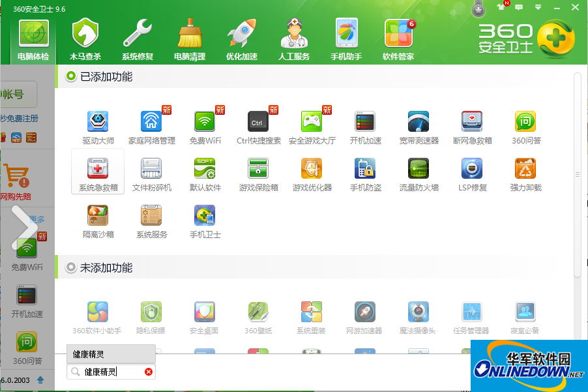This screenshot has width=588, height=392.
Task: Open 手机防盗 phone anti-theft
Action: click(x=365, y=175)
